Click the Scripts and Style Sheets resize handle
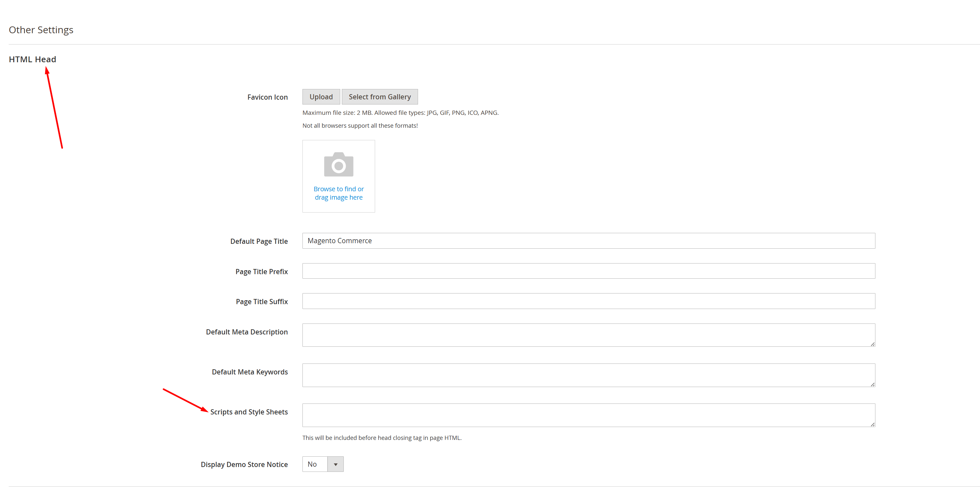The height and width of the screenshot is (497, 980). [x=872, y=424]
